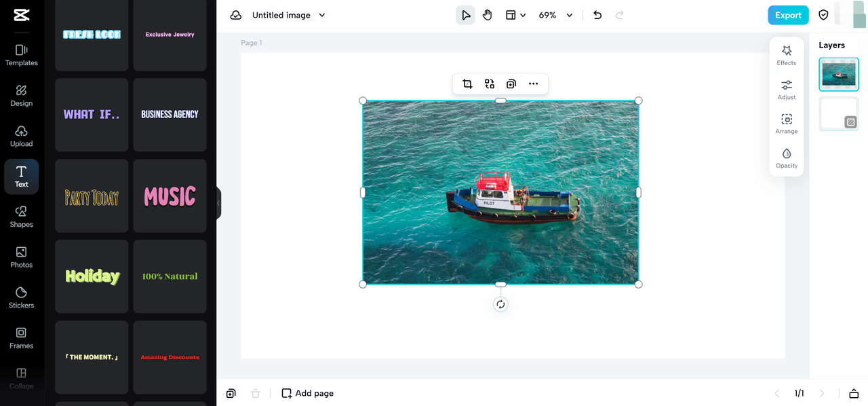Image resolution: width=868 pixels, height=406 pixels.
Task: Click the 1/1 page indicator
Action: [800, 393]
